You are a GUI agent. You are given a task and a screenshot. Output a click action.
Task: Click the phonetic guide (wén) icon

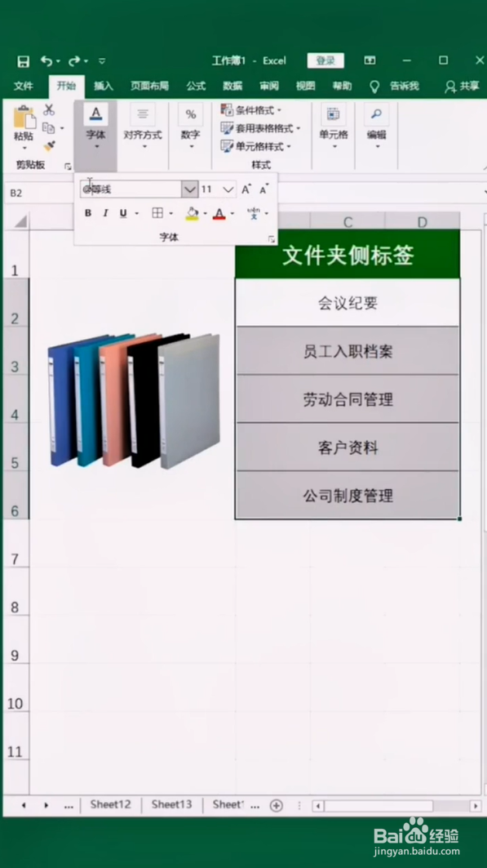254,213
